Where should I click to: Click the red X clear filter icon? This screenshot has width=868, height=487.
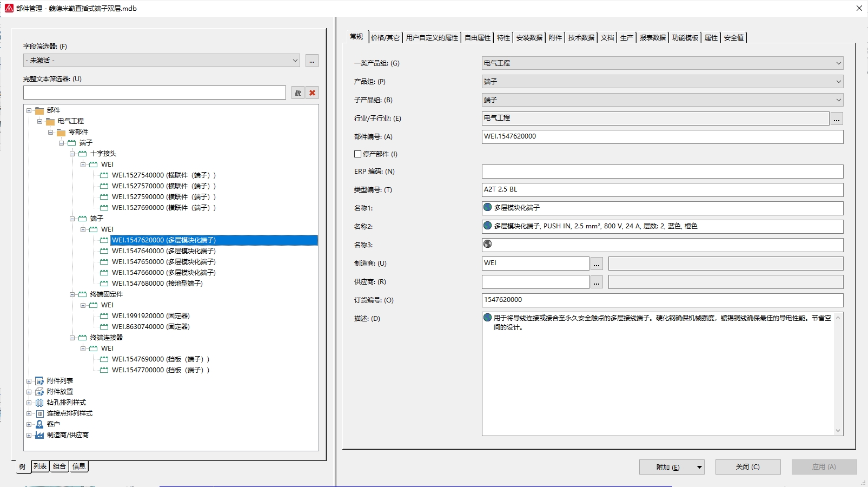click(312, 93)
